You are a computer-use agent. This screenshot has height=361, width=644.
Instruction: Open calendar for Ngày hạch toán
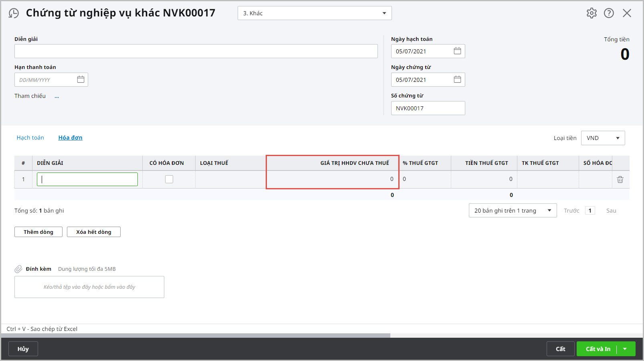point(457,51)
